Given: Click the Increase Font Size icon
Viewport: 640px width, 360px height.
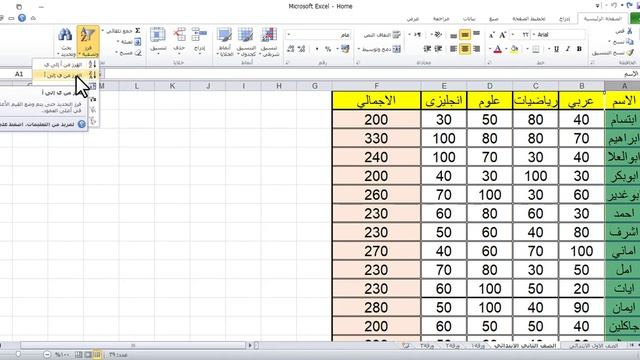Looking at the screenshot, I should 503,35.
